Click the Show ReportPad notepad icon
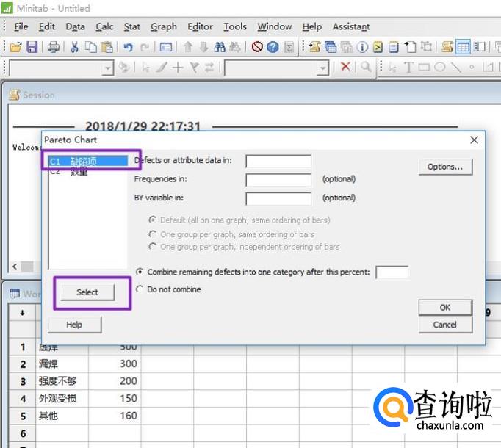This screenshot has height=448, width=501. [394, 47]
